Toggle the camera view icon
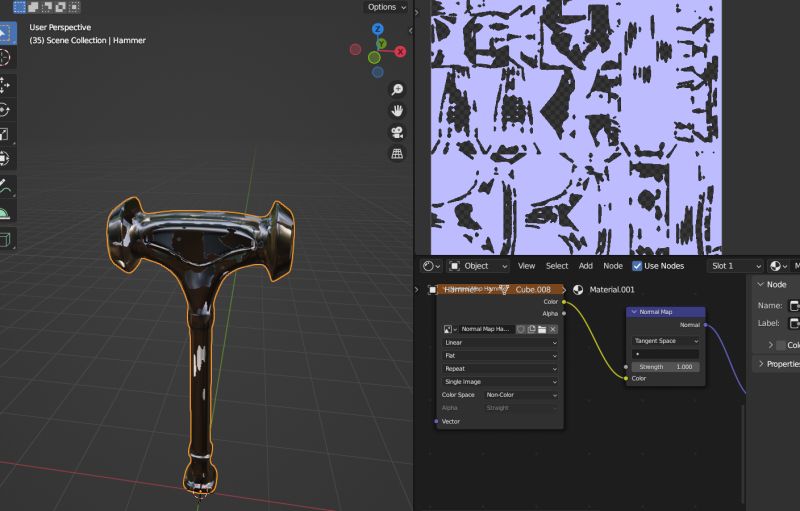The height and width of the screenshot is (511, 800). 397,132
